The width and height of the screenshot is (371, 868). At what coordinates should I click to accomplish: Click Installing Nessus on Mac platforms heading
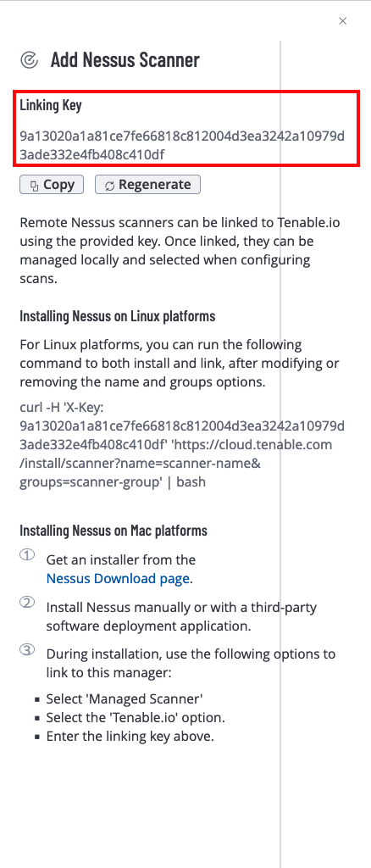pos(114,530)
